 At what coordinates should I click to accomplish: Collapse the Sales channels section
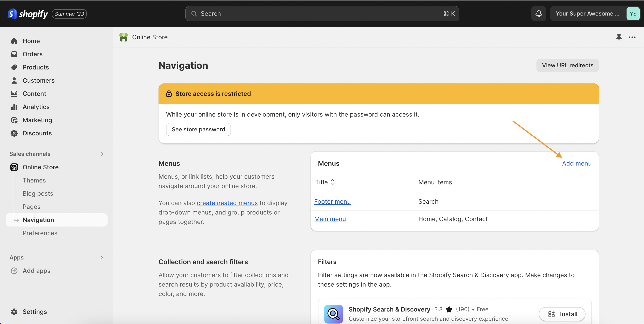coord(102,154)
